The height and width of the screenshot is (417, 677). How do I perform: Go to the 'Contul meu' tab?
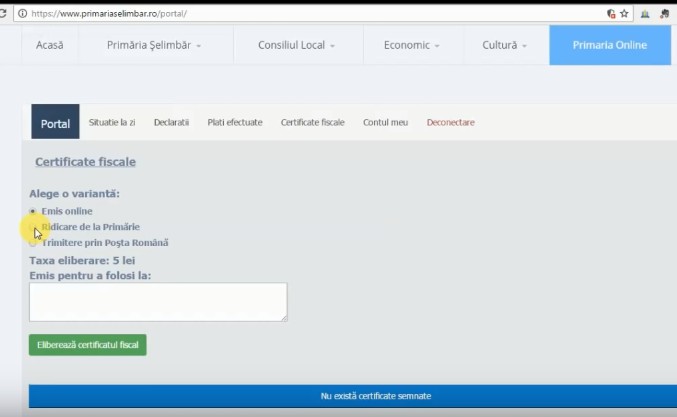tap(385, 122)
